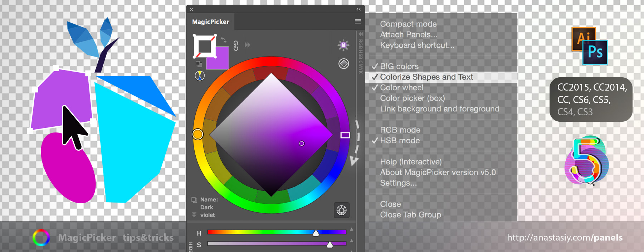Open the MagicPicker panel flyout menu
Viewport: 644px width, 252px height.
pyautogui.click(x=358, y=21)
